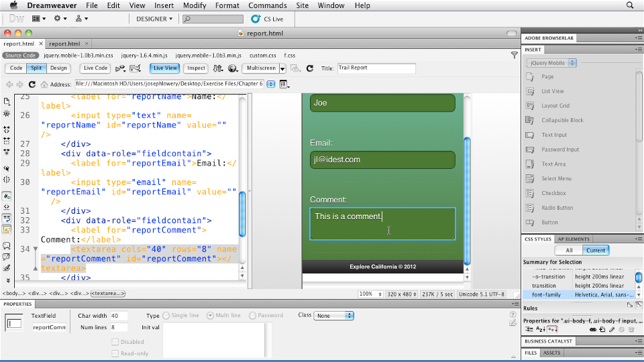Insert a Layout Grid element

(530, 105)
